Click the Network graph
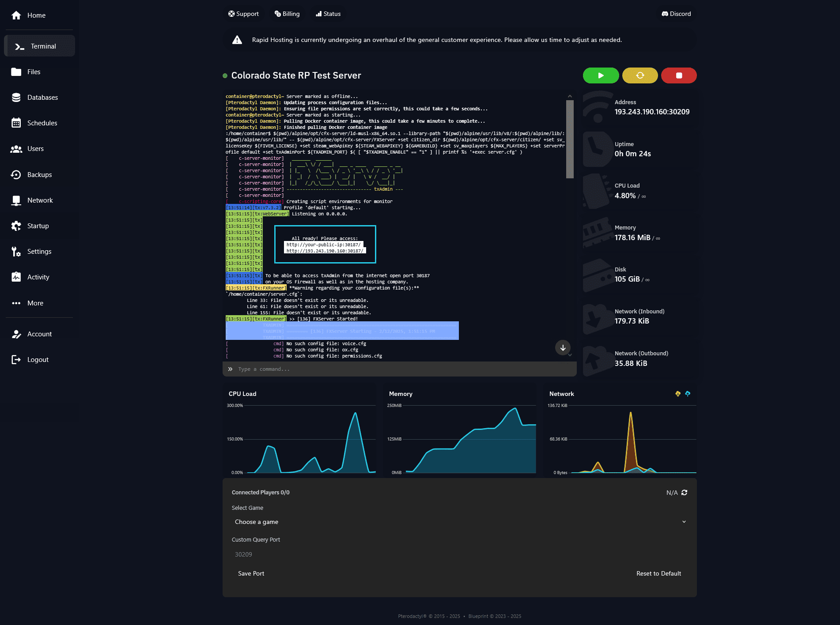Screen dimensions: 840x625 pos(622,439)
